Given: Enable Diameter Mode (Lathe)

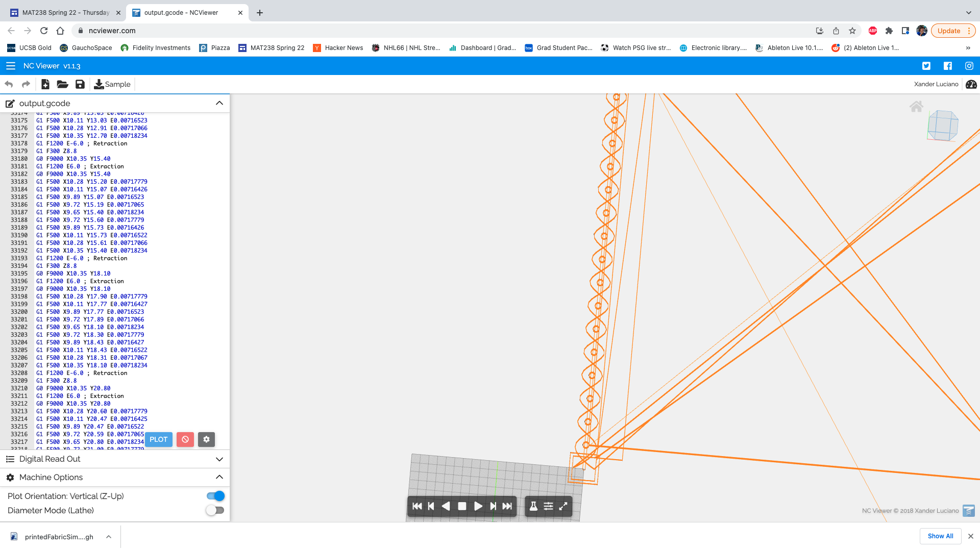Looking at the screenshot, I should click(x=215, y=510).
